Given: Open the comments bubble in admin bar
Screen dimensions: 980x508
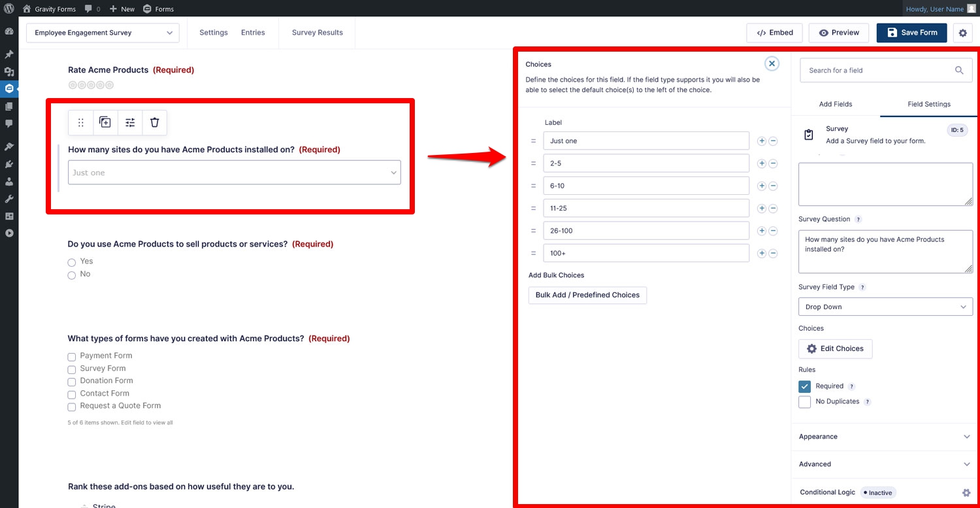Looking at the screenshot, I should click(92, 9).
